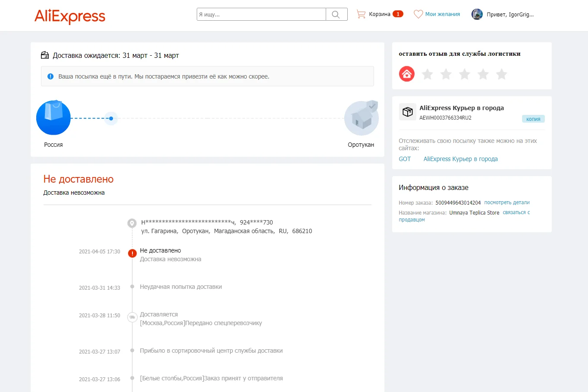The image size is (588, 392).
Task: Open the AliExpress Курьер в города tracking link
Action: click(x=461, y=159)
